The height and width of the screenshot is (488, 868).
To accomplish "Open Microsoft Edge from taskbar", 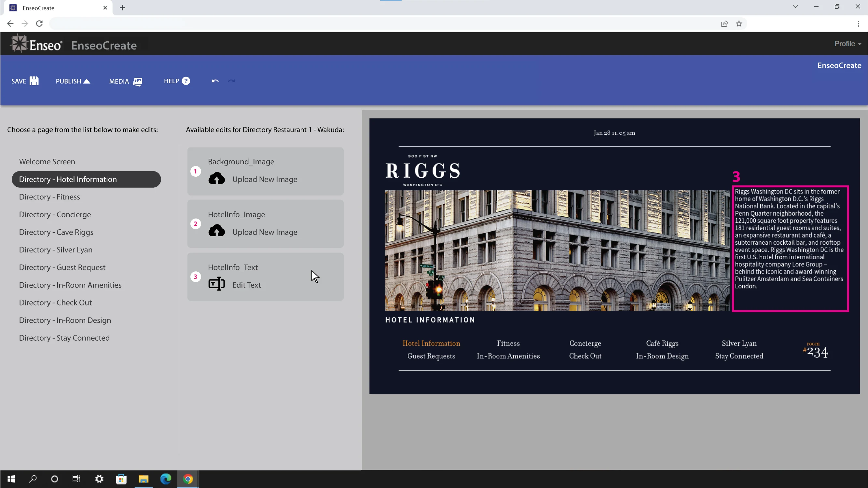I will click(165, 479).
